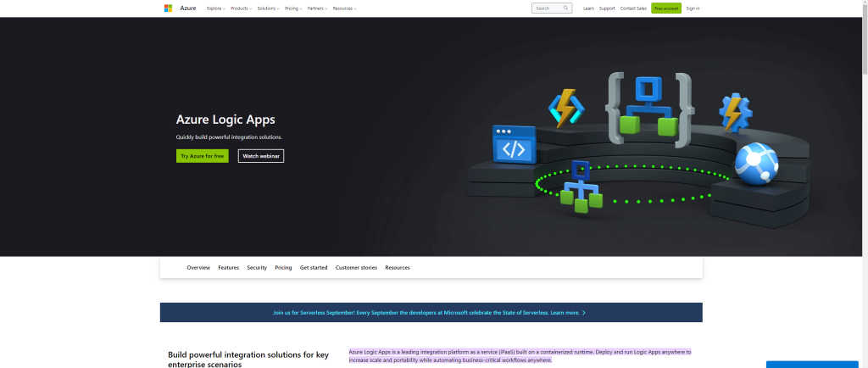Go to the Features section tab
Image resolution: width=868 pixels, height=368 pixels.
(229, 268)
